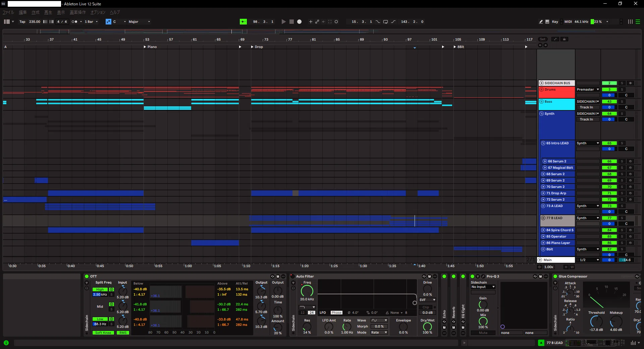This screenshot has width=644, height=349.
Task: Activate Draw Mode pencil
Action: [x=541, y=22]
